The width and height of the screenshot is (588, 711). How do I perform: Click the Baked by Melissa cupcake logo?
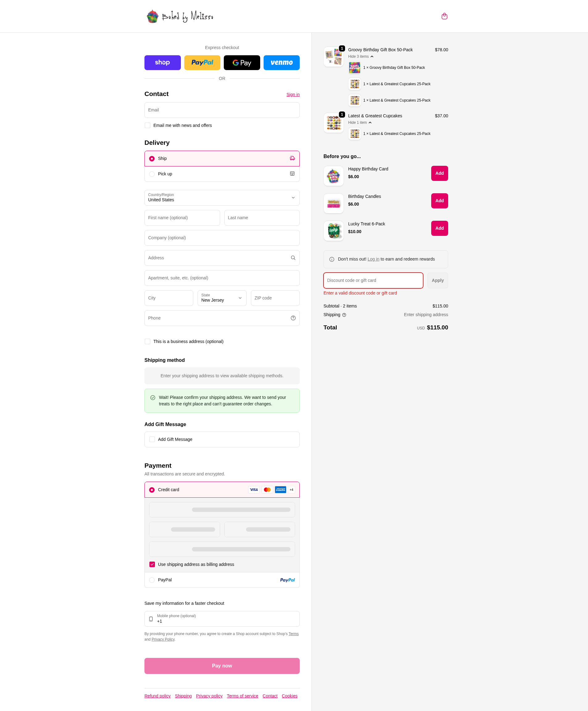[x=180, y=16]
